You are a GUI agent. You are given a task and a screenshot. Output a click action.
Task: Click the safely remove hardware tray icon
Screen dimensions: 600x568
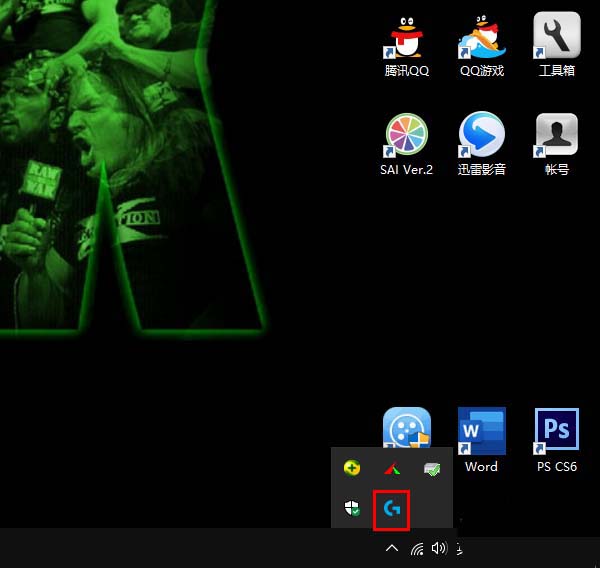431,468
